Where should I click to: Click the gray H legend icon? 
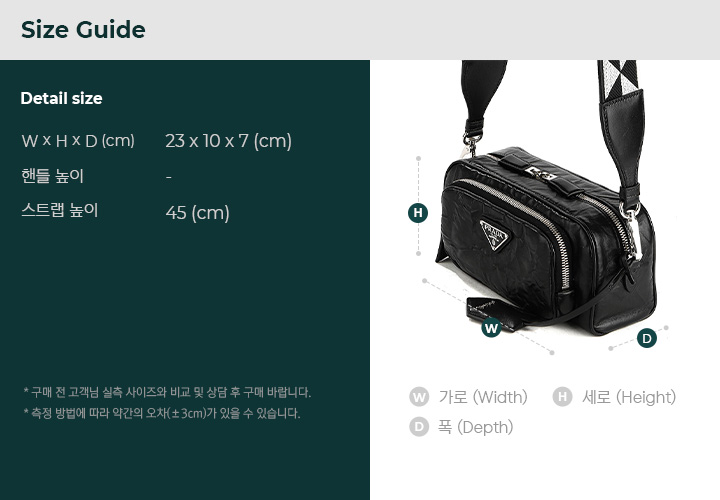(x=562, y=397)
